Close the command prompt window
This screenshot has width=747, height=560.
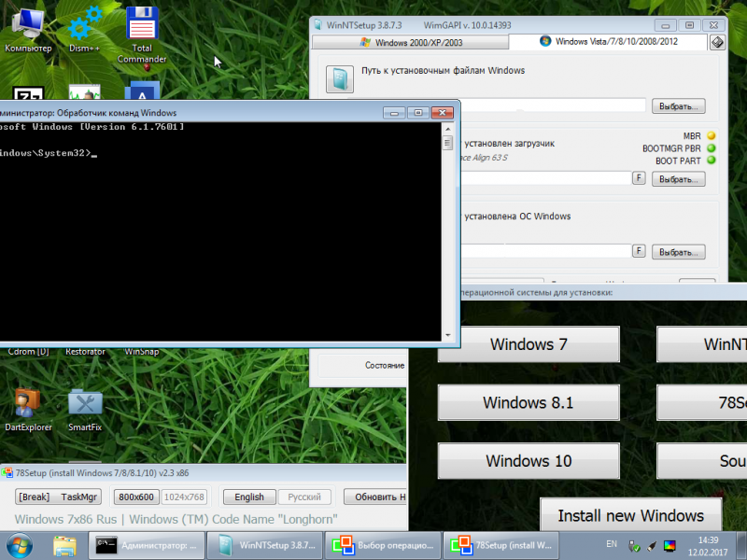442,112
